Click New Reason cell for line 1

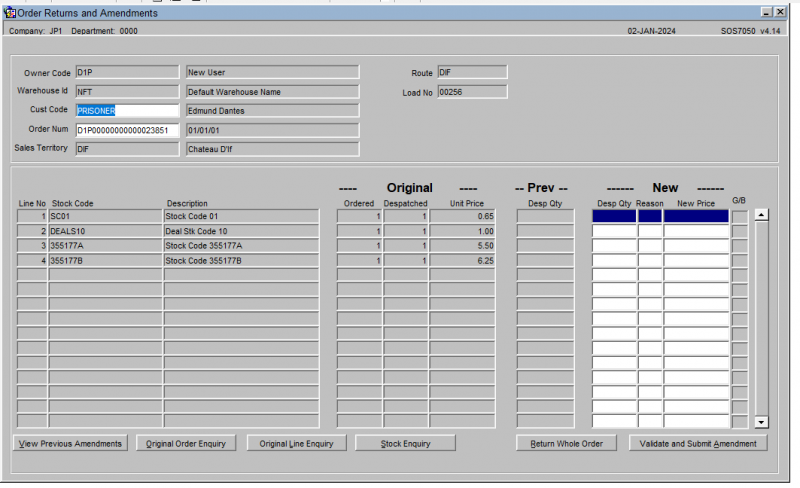pos(650,216)
